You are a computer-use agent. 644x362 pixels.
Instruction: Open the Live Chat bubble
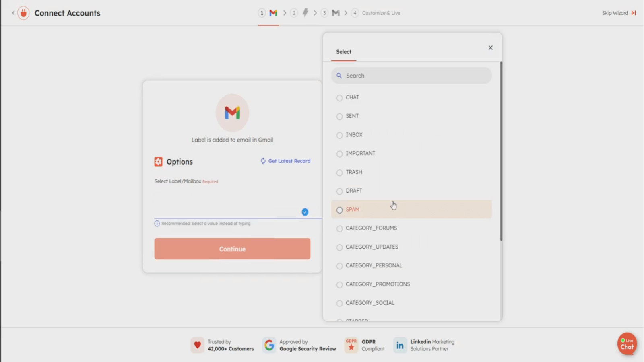pyautogui.click(x=627, y=344)
